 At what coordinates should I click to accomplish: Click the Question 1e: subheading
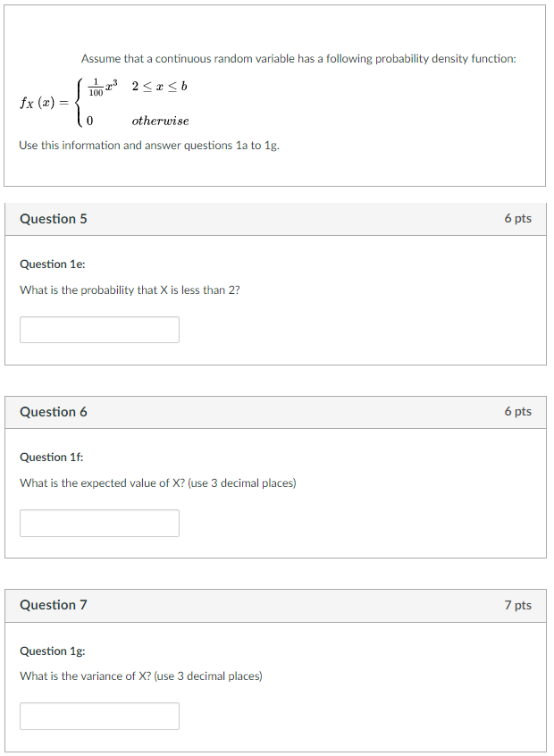pyautogui.click(x=53, y=265)
